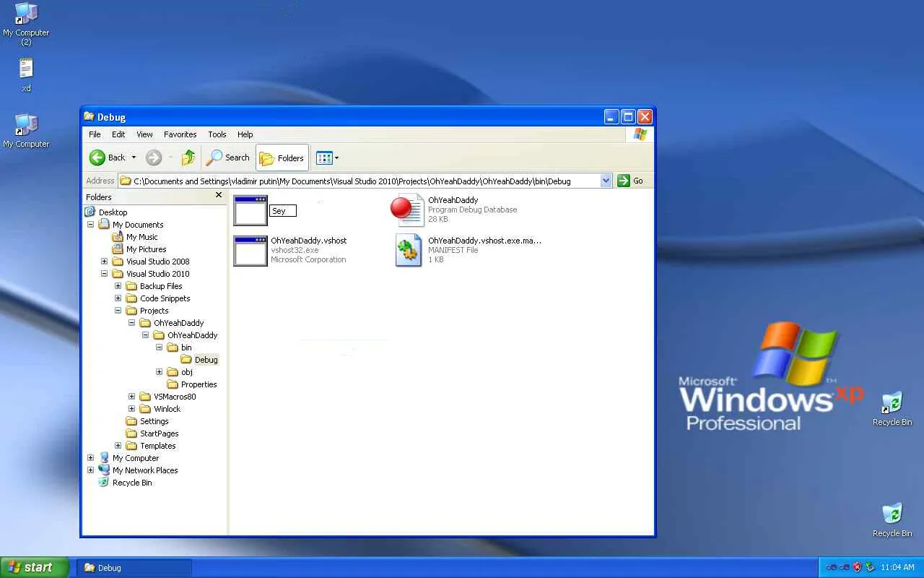
Task: Click the Debug window taskbar button
Action: pos(134,568)
